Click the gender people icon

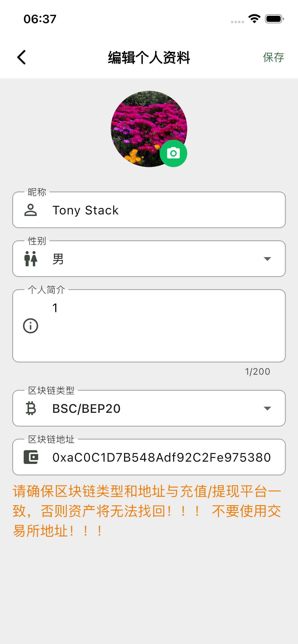point(31,259)
